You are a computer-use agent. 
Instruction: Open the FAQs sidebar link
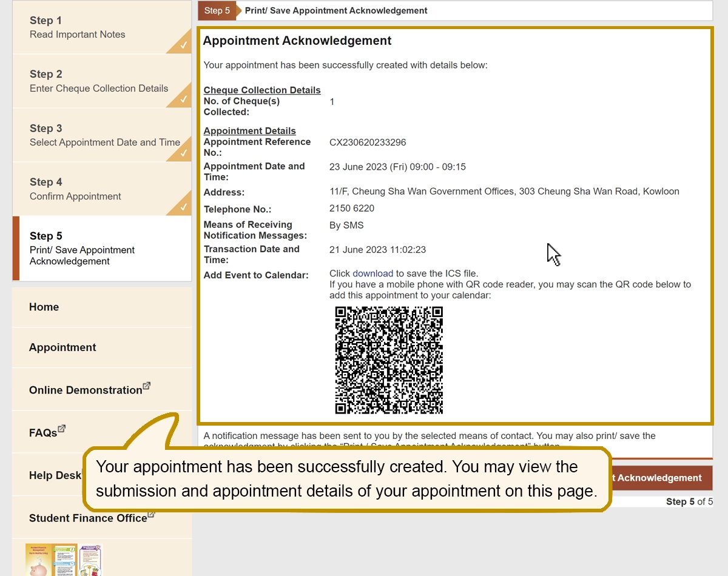coord(43,433)
